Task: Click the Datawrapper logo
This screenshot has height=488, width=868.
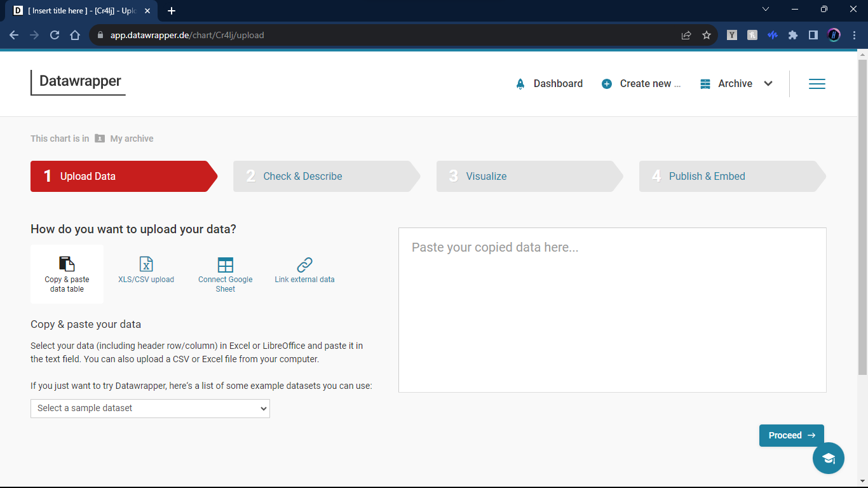Action: click(79, 81)
